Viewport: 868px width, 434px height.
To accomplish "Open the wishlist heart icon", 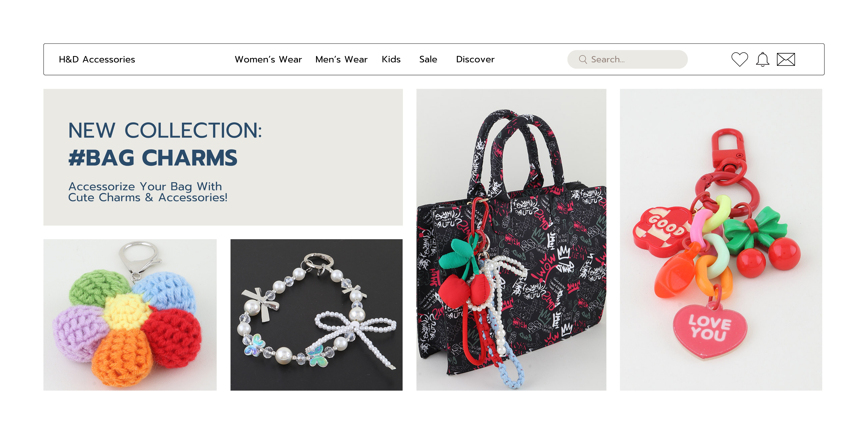I will (740, 59).
